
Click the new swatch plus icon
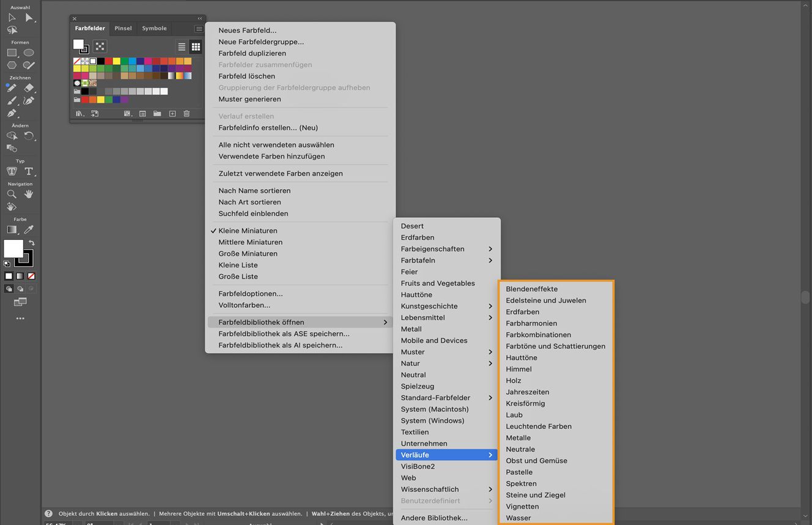172,114
